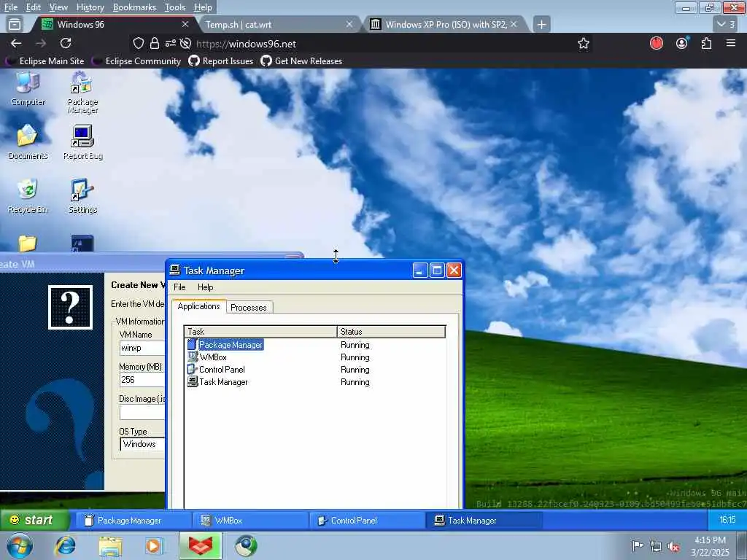The height and width of the screenshot is (560, 747).
Task: Open the OS Type dropdown in Create VM
Action: click(142, 444)
